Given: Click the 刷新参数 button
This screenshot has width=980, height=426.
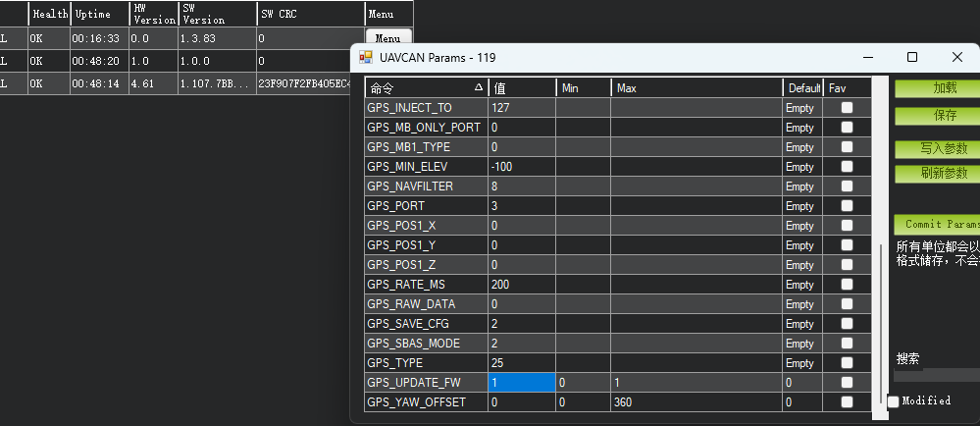Looking at the screenshot, I should click(938, 174).
